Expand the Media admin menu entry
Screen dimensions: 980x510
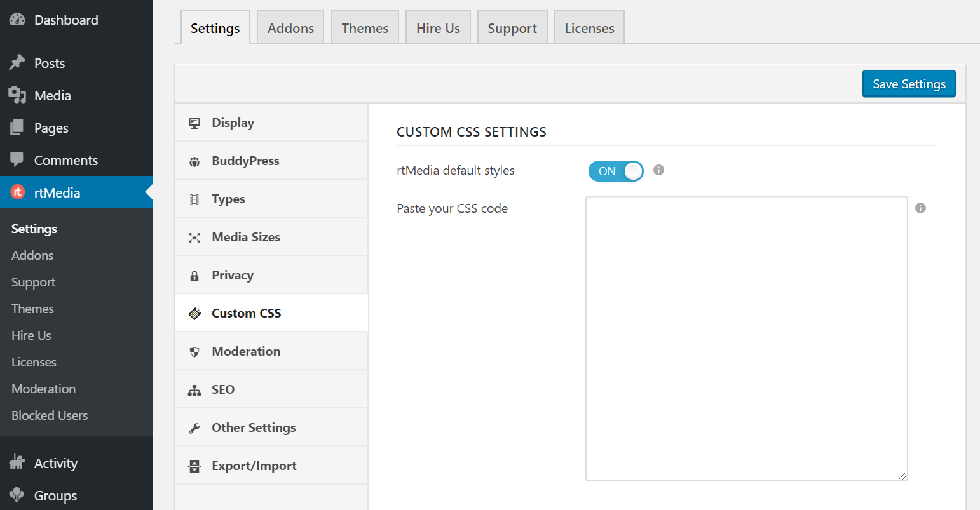(52, 95)
